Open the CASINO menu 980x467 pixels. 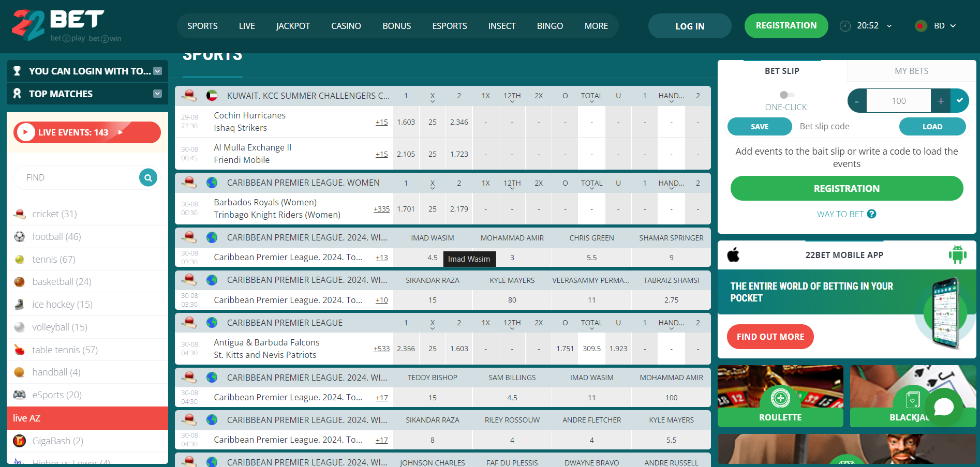[x=346, y=26]
